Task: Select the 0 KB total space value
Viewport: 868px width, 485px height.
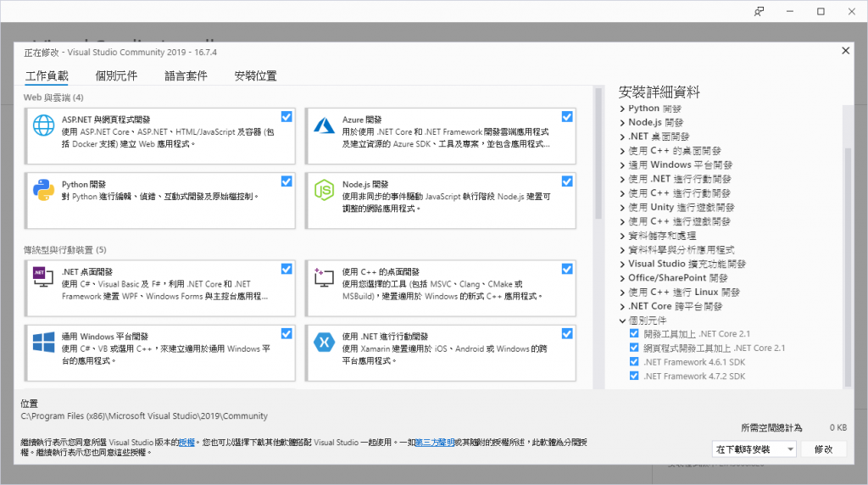Action: point(838,427)
